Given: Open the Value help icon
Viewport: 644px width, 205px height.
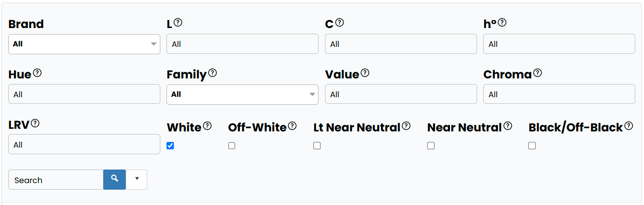Looking at the screenshot, I should (x=365, y=73).
